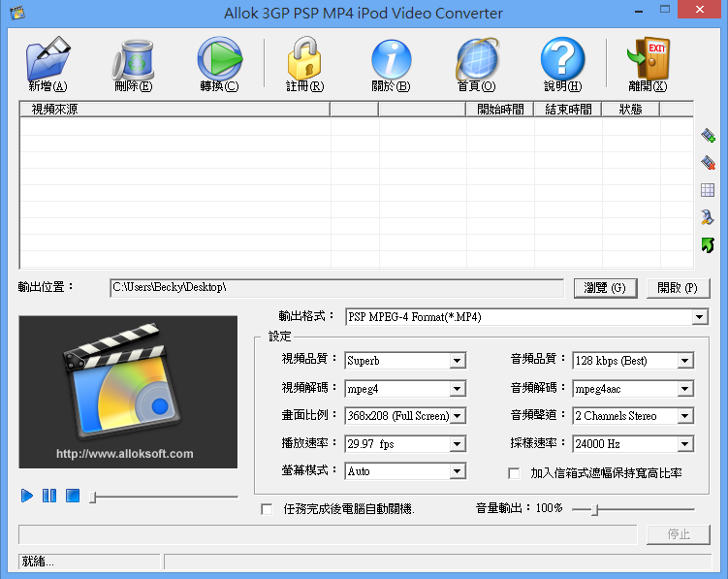The image size is (728, 579).
Task: Click the 新增(A) add video icon
Action: tap(47, 58)
